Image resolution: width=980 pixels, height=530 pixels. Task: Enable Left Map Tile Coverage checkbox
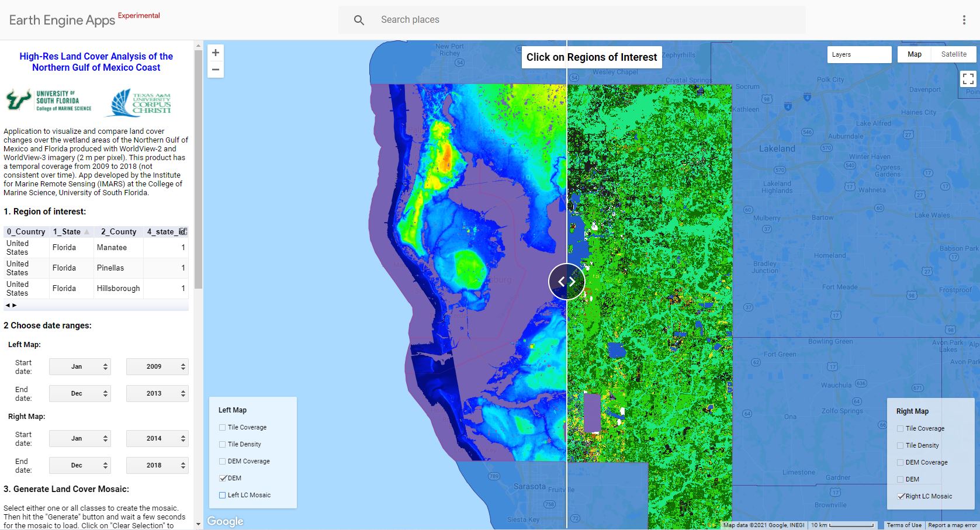222,428
